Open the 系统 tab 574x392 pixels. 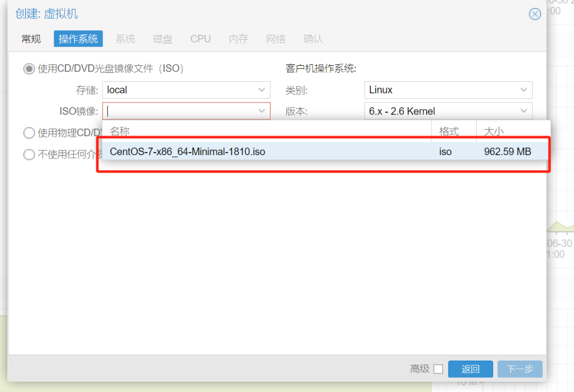[x=125, y=39]
